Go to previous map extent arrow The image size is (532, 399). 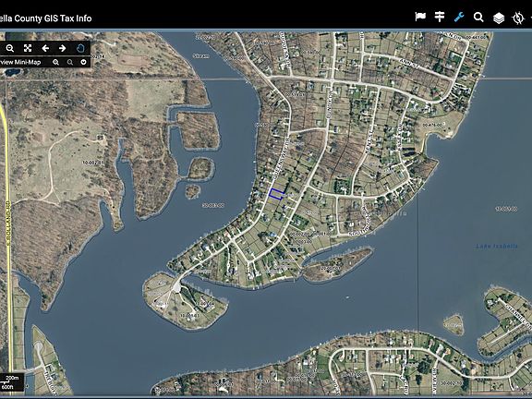[45, 48]
